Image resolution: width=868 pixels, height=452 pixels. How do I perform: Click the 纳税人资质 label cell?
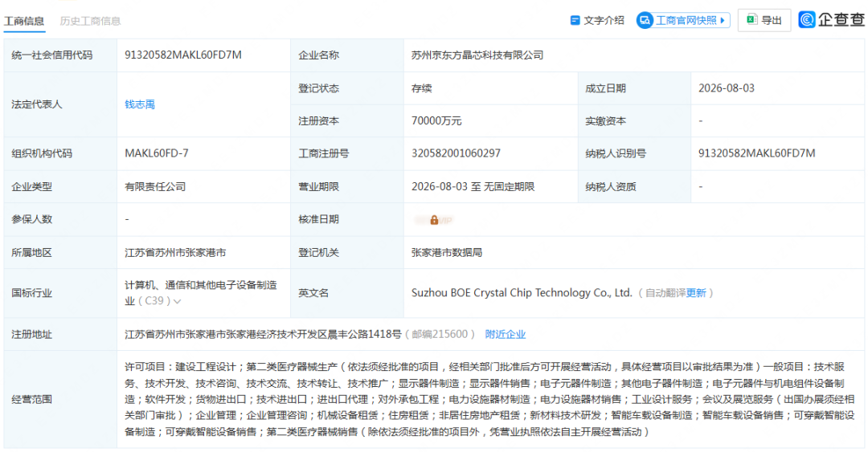[634, 187]
